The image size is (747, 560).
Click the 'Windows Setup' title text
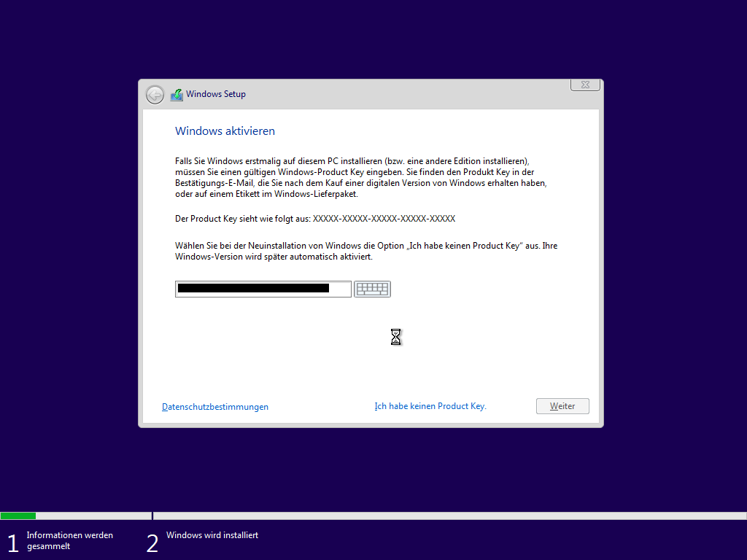(x=216, y=94)
